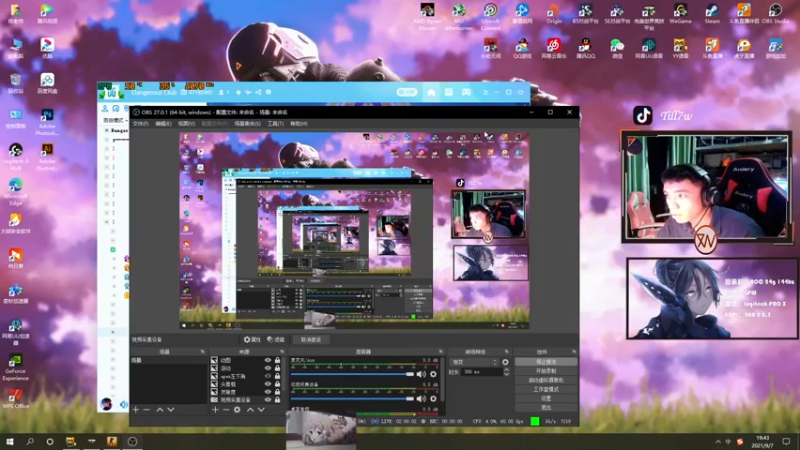Open source properties gear below sources list
The height and width of the screenshot is (450, 800).
point(237,409)
